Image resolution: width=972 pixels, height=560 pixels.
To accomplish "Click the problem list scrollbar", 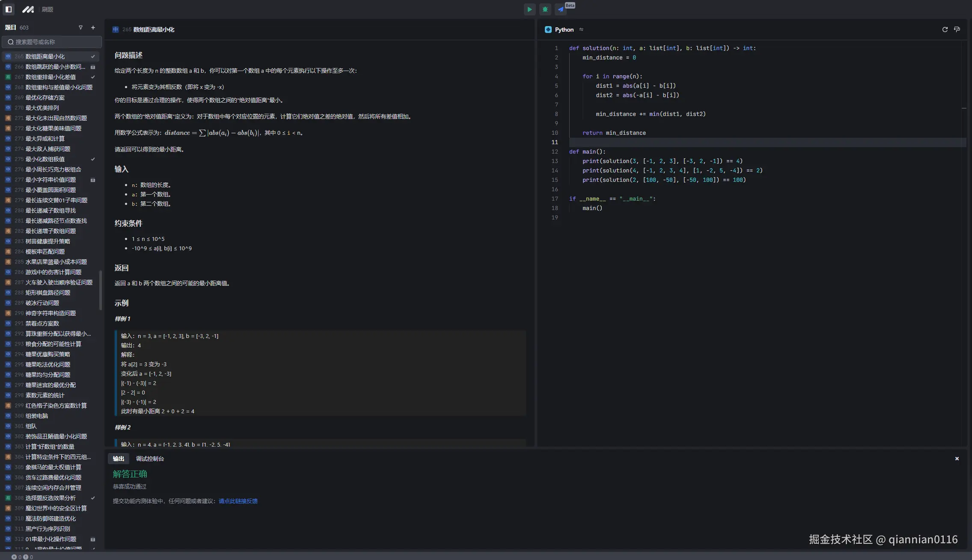I will pos(101,290).
